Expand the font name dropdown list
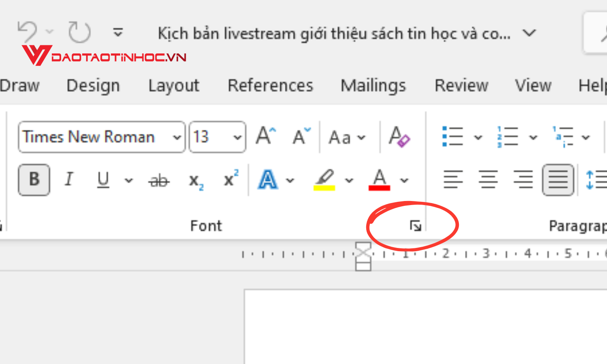Image resolution: width=607 pixels, height=364 pixels. [177, 137]
